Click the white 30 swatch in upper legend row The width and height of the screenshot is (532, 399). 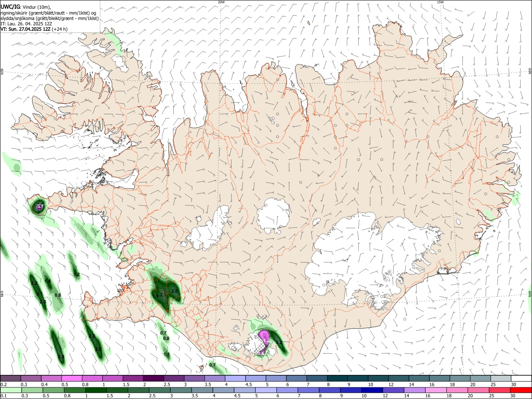coord(521,379)
